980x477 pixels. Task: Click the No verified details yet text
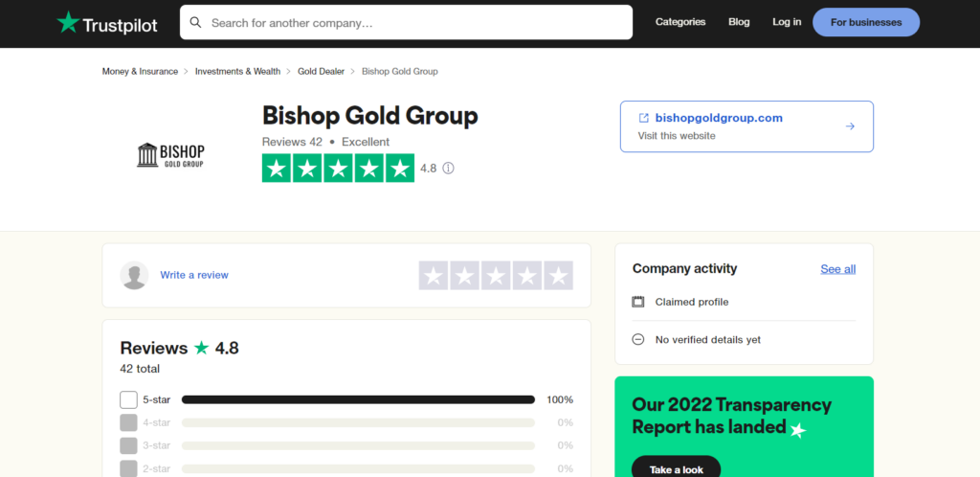[x=708, y=339]
